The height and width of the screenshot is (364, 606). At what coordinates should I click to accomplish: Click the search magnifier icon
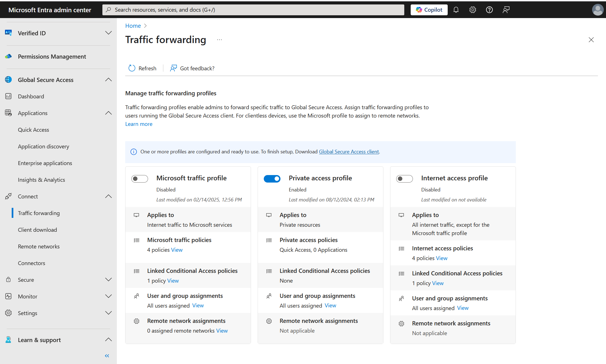pyautogui.click(x=109, y=10)
